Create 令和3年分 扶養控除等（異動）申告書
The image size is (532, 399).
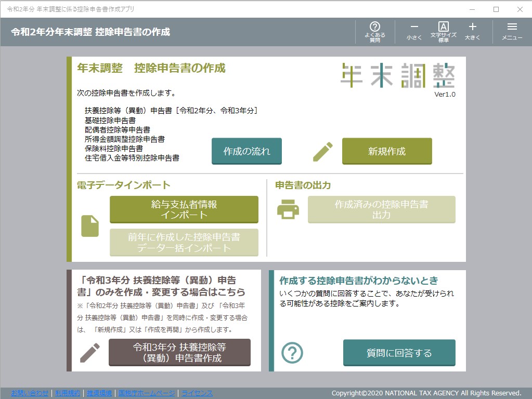point(179,352)
